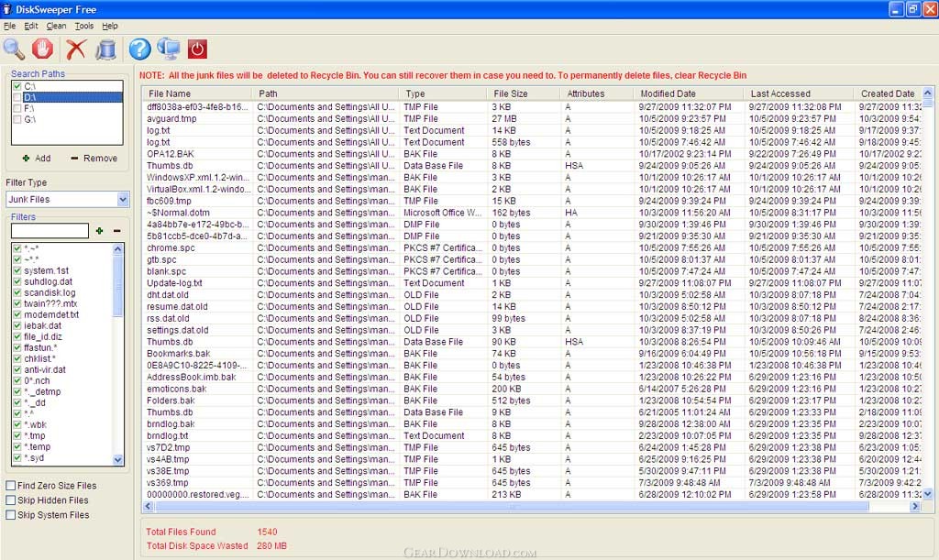Uncheck the *.tmp filter
The image size is (939, 560).
tap(17, 435)
